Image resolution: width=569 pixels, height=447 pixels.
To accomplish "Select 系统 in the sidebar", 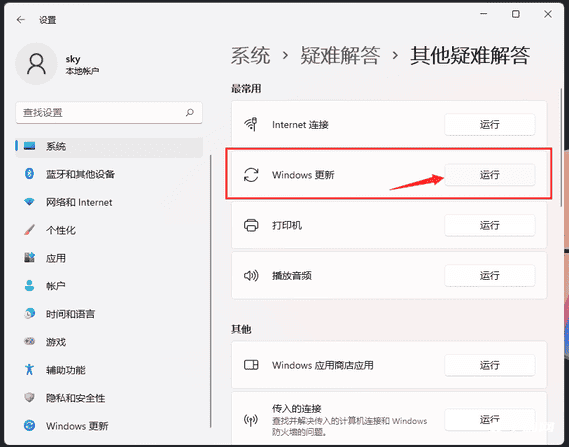I will (x=109, y=147).
